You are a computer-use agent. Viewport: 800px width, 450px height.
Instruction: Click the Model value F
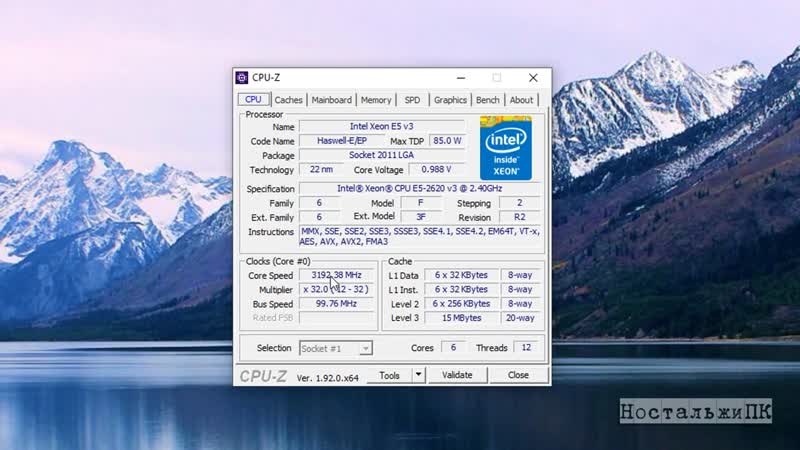click(x=421, y=203)
